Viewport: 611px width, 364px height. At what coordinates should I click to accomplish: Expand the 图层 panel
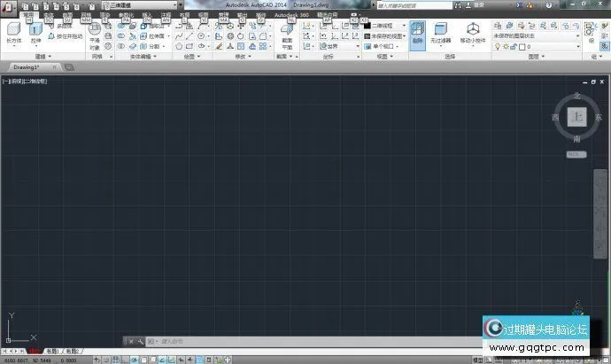click(x=537, y=57)
